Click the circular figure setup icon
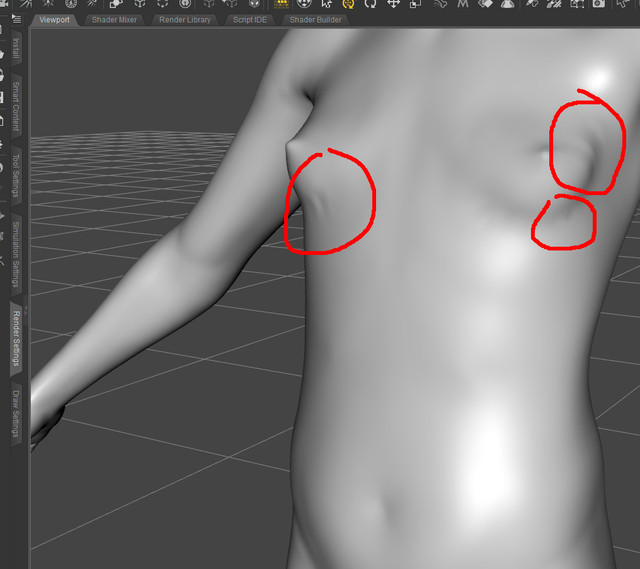The height and width of the screenshot is (569, 640). (x=185, y=4)
